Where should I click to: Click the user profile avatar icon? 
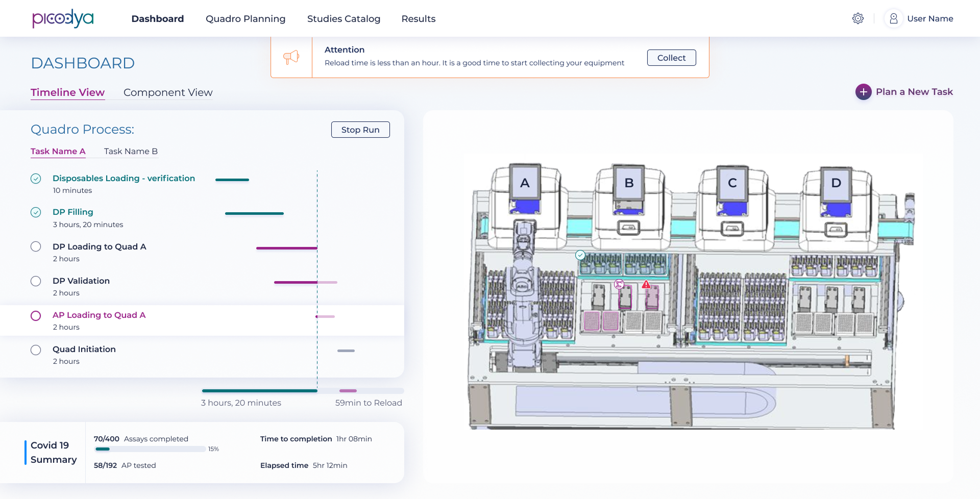click(893, 18)
